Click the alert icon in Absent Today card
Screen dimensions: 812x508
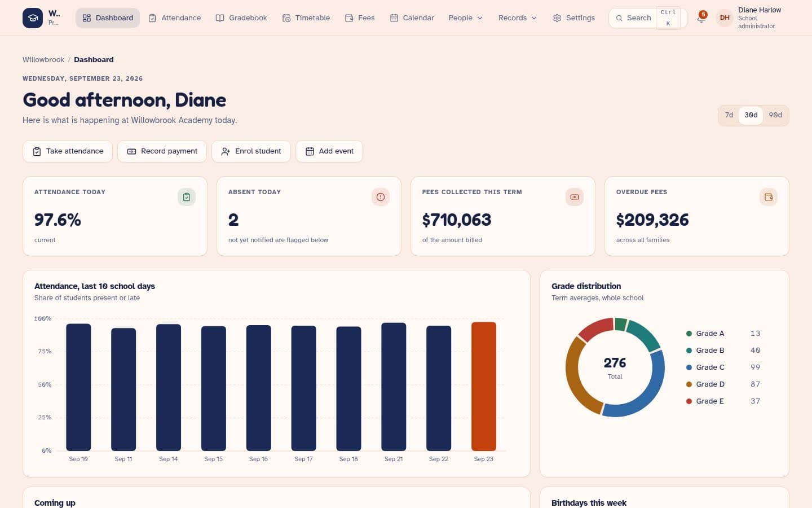click(381, 197)
